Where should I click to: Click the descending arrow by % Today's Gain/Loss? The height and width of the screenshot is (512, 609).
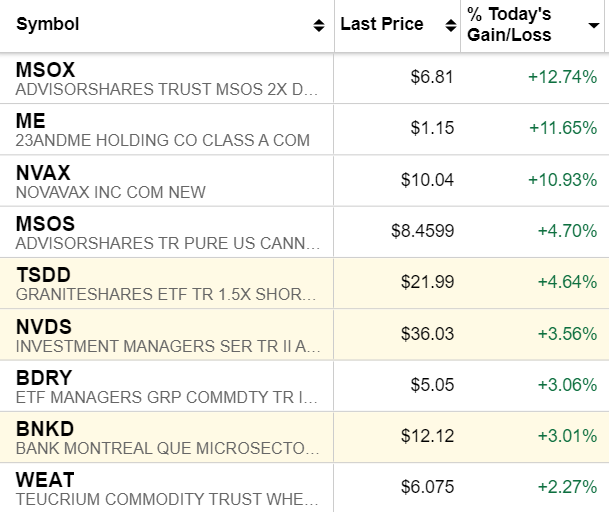click(593, 25)
